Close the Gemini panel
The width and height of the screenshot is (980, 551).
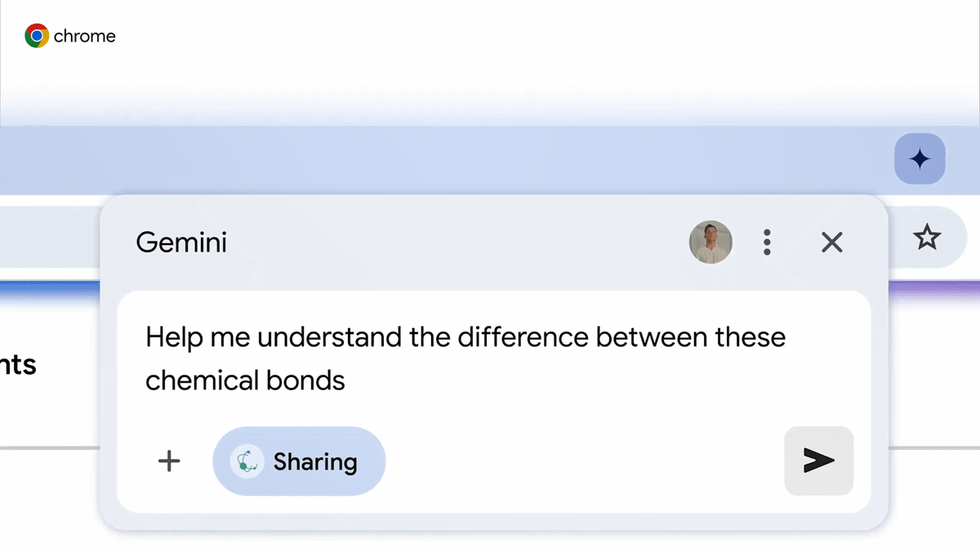tap(831, 242)
